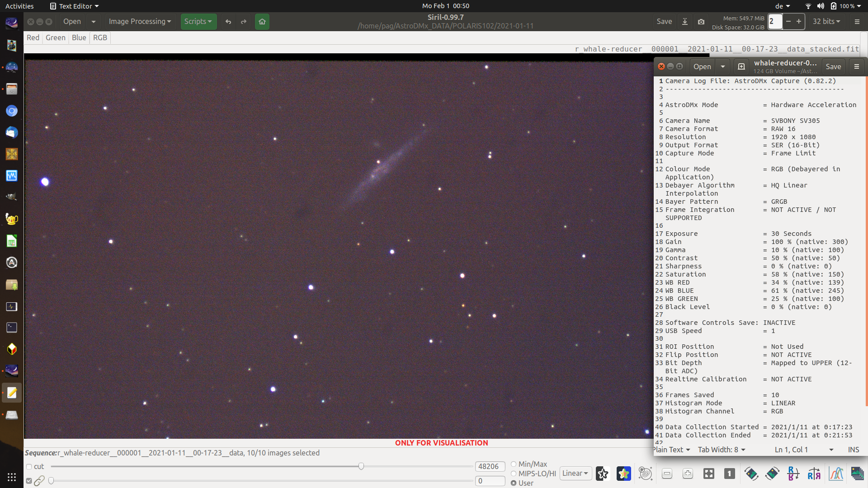The width and height of the screenshot is (868, 488).
Task: Click the zoom to fit icon
Action: (x=709, y=474)
